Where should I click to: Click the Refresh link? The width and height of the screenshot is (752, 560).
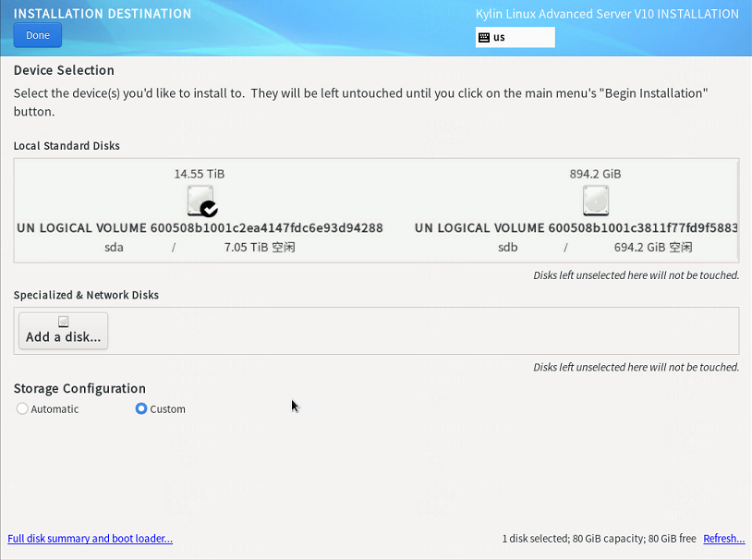tap(723, 539)
